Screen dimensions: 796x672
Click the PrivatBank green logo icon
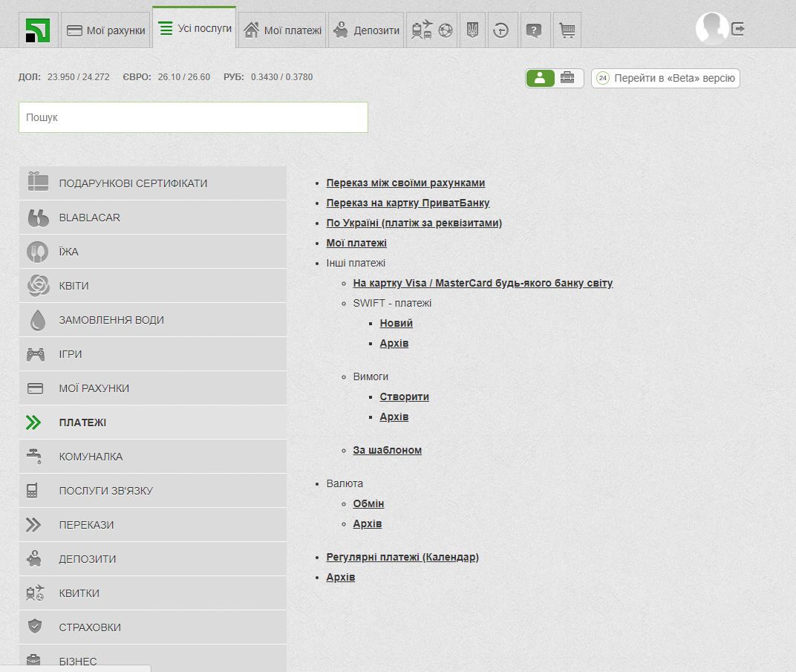click(38, 30)
